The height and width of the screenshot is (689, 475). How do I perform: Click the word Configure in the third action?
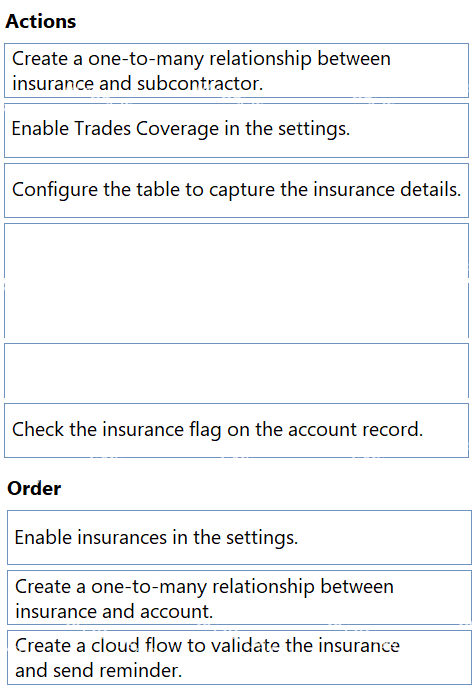(55, 190)
